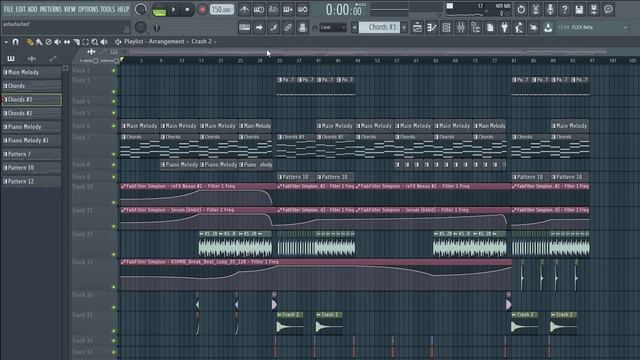Select the playlist paint brush tool
Image resolution: width=640 pixels, height=360 pixels.
click(x=39, y=42)
